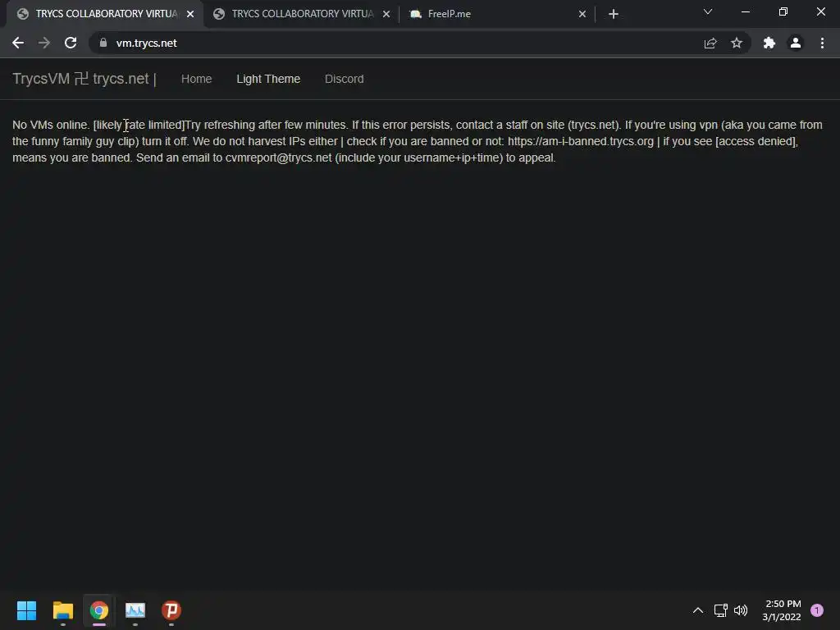
Task: Close the FreeIP.me tab
Action: pyautogui.click(x=582, y=14)
